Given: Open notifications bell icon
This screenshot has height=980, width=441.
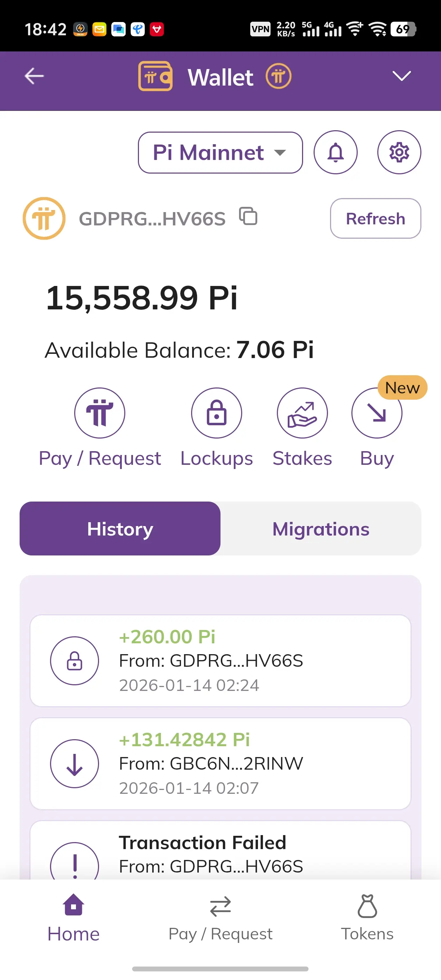Looking at the screenshot, I should click(x=335, y=152).
